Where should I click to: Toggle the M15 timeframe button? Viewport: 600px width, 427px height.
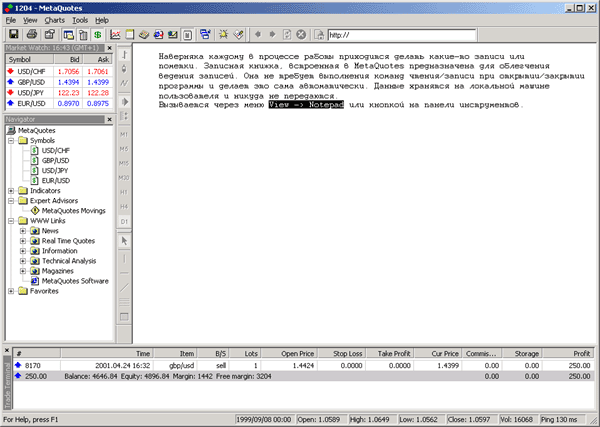coord(124,163)
